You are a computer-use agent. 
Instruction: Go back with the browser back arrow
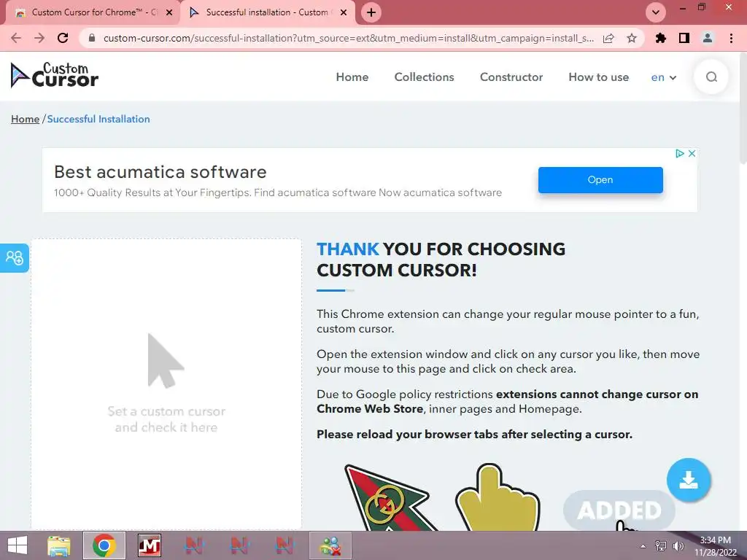click(16, 38)
